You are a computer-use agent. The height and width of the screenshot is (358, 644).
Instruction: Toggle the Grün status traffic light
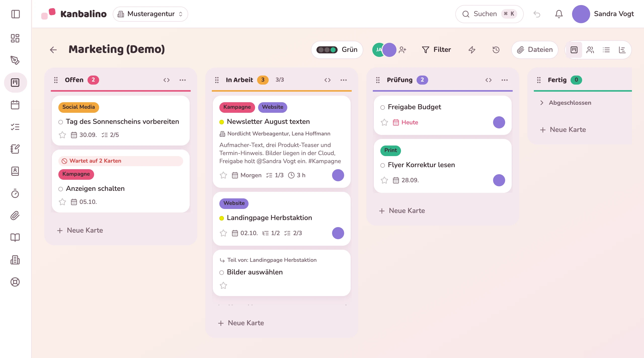click(x=337, y=50)
